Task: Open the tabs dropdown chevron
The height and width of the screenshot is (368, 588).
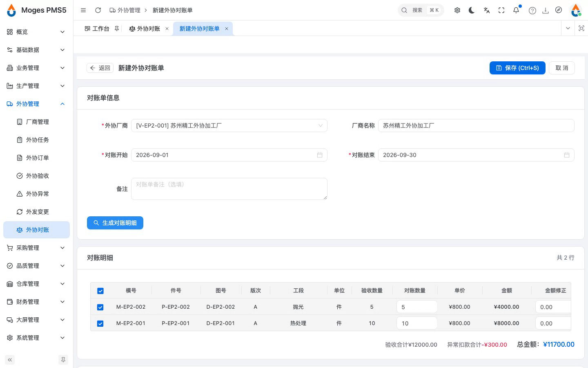Action: (x=568, y=28)
